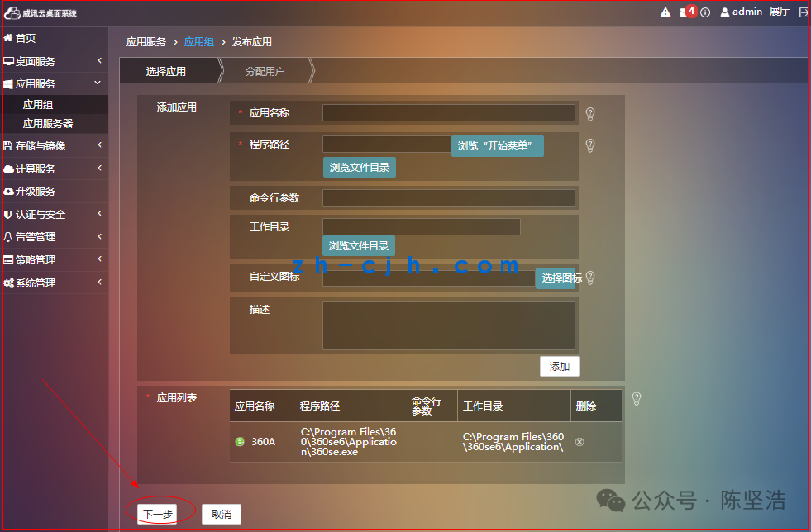
Task: Focus the 命令行参数 input field
Action: point(449,197)
